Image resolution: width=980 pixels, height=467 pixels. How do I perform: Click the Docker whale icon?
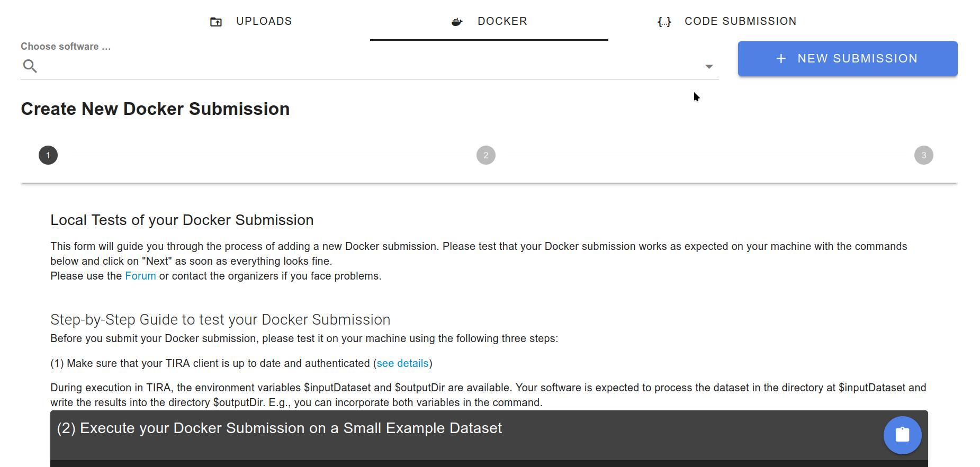pos(457,22)
